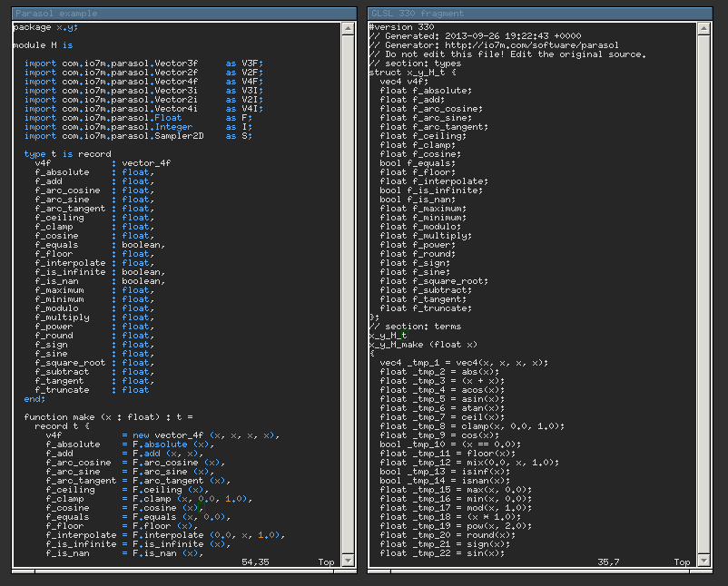Click the '_tmp_19 = pow(x, 2.0);' line
Screen dimensions: 728x586
456,526
